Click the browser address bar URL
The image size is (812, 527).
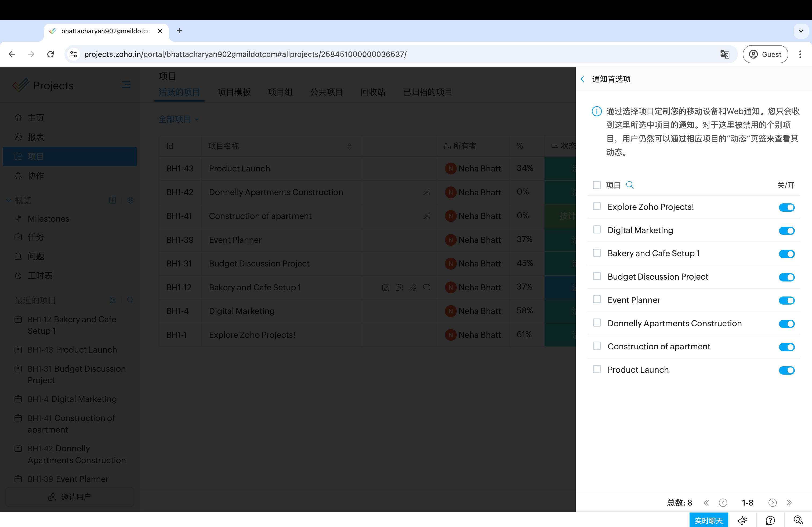[245, 54]
